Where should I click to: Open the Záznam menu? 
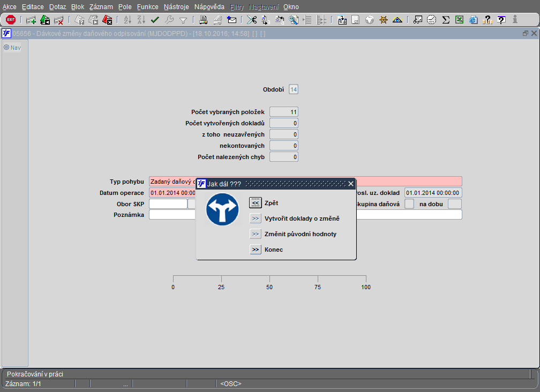tap(101, 7)
